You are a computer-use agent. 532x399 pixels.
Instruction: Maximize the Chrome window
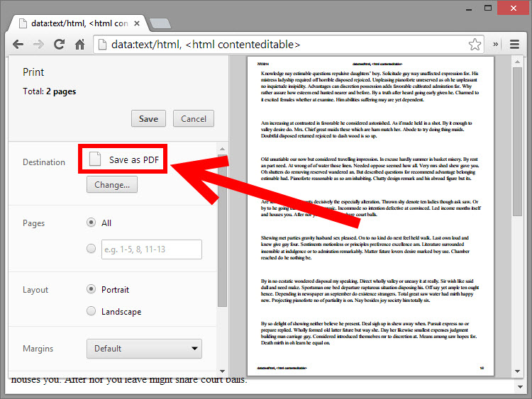[x=488, y=8]
